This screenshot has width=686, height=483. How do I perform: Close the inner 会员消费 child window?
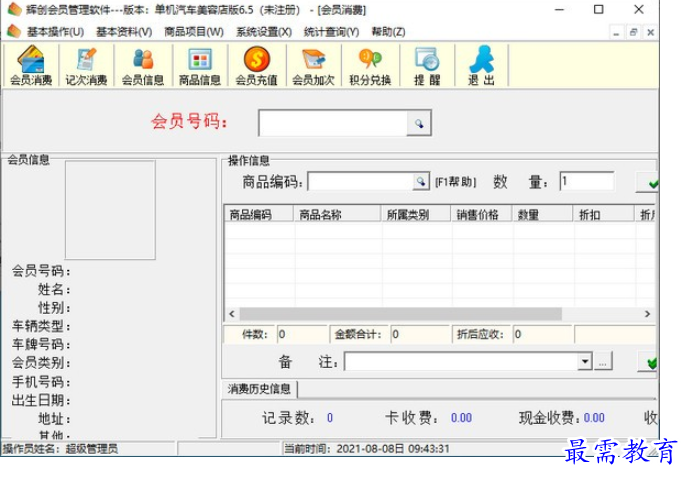[651, 32]
